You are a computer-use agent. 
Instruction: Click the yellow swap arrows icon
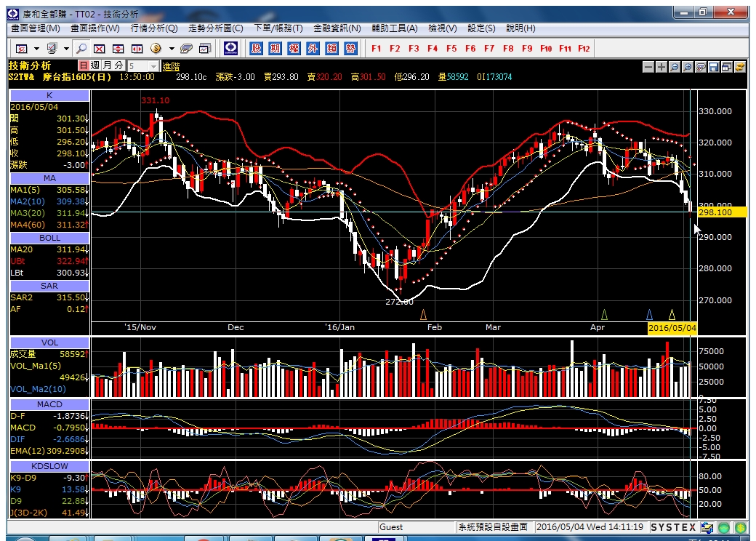coord(739,67)
